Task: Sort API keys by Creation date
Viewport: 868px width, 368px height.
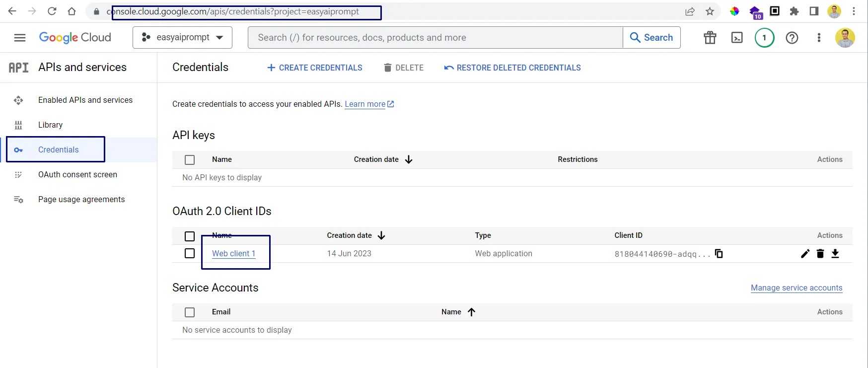Action: tap(383, 159)
